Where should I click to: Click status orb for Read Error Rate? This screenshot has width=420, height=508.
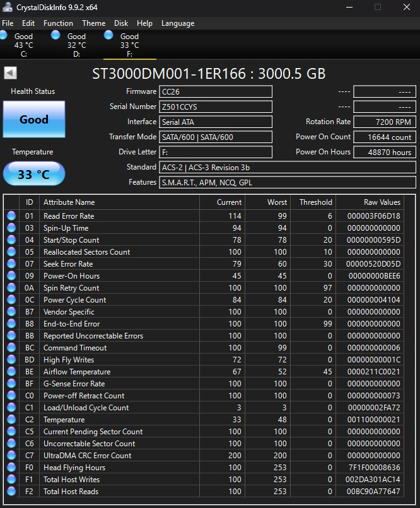(x=11, y=216)
